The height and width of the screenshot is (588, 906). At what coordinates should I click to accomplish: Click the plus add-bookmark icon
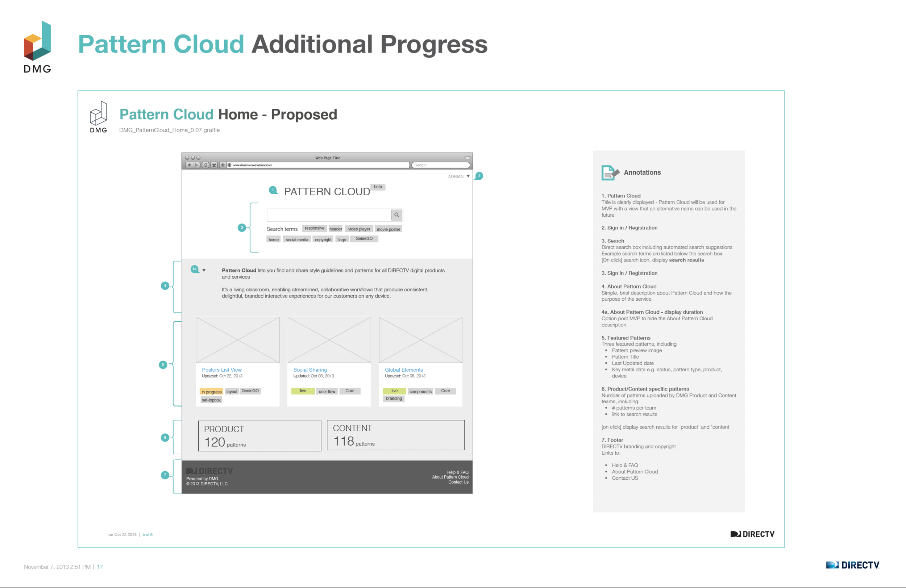click(223, 165)
